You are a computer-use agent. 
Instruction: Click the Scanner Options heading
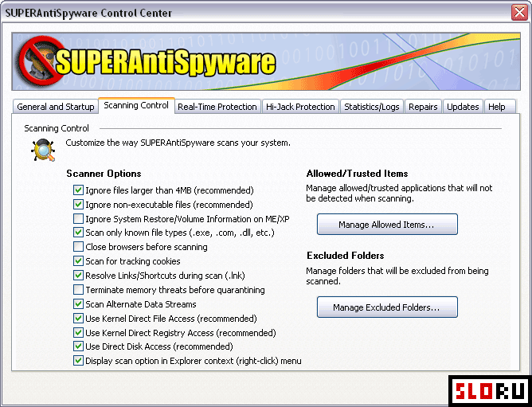104,174
